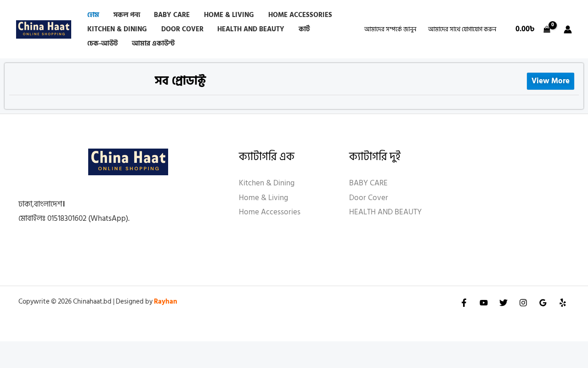Screen dimensions: 588x368
Task: Click the আমাদের সম্পর্কে জানুন link
Action: click(x=390, y=29)
